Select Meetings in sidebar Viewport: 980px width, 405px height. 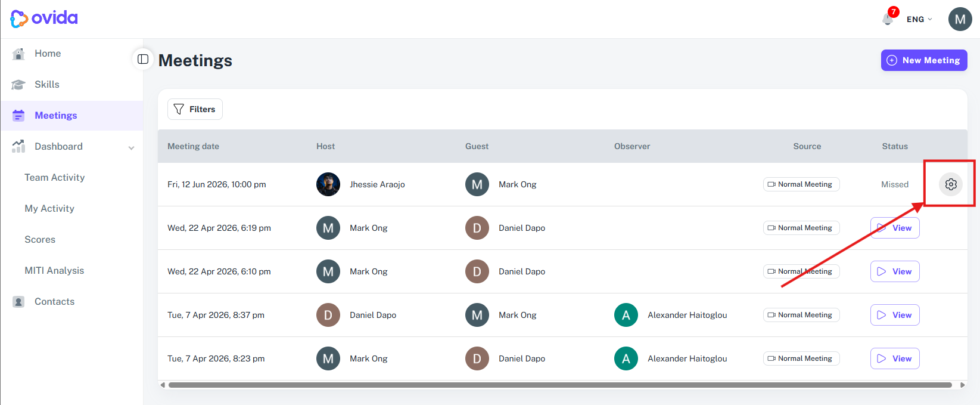[71, 116]
